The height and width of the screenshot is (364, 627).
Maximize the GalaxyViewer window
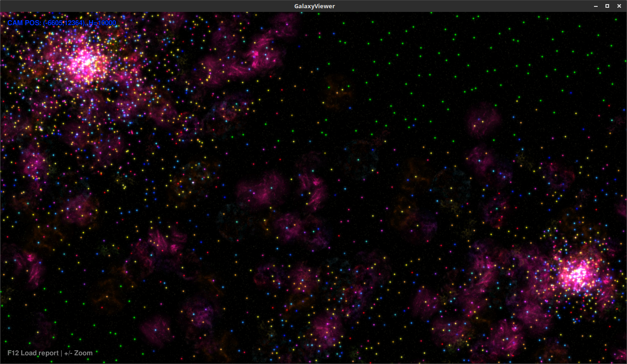click(x=607, y=6)
